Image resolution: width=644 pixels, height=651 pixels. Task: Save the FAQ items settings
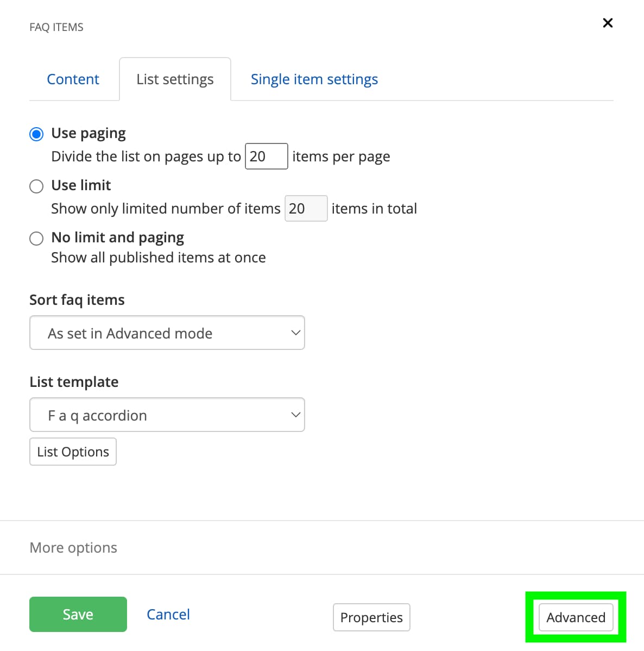[78, 614]
